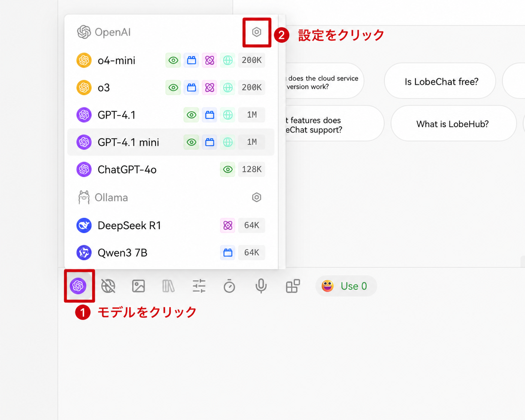Click the o4-mini function call icon
The width and height of the screenshot is (525, 420).
[191, 60]
